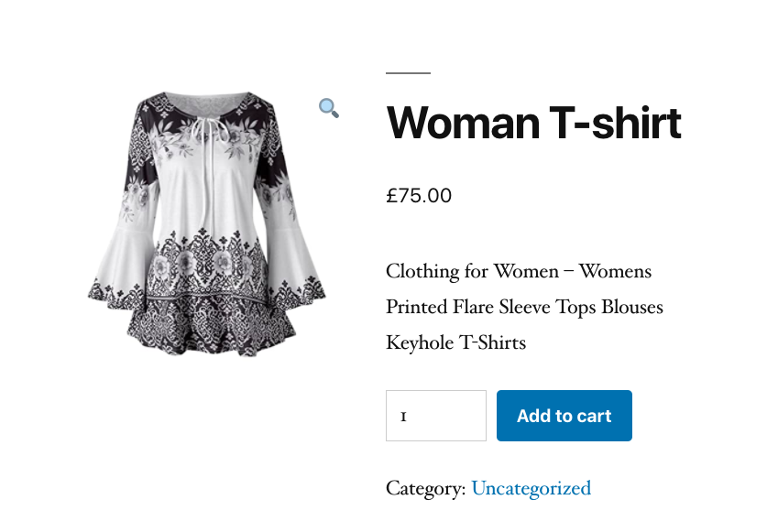Screen dimensions: 778x532
Task: Click the Keyhole T-Shirts description line
Action: click(x=456, y=343)
